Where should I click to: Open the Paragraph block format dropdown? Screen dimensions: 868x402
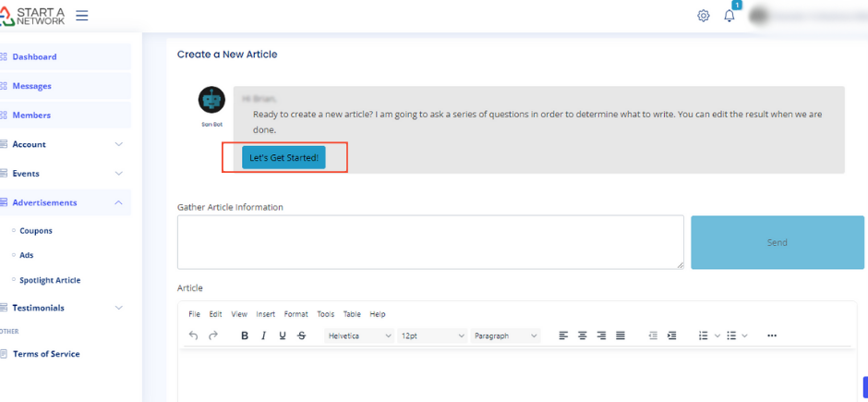click(505, 335)
